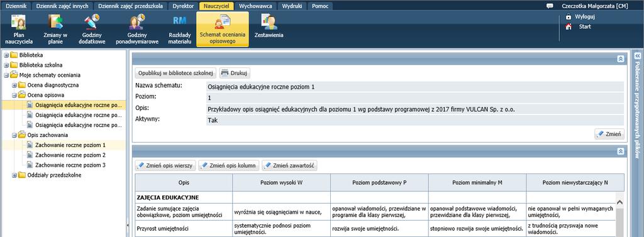Open Godziny dodatkowe icon

click(x=92, y=29)
